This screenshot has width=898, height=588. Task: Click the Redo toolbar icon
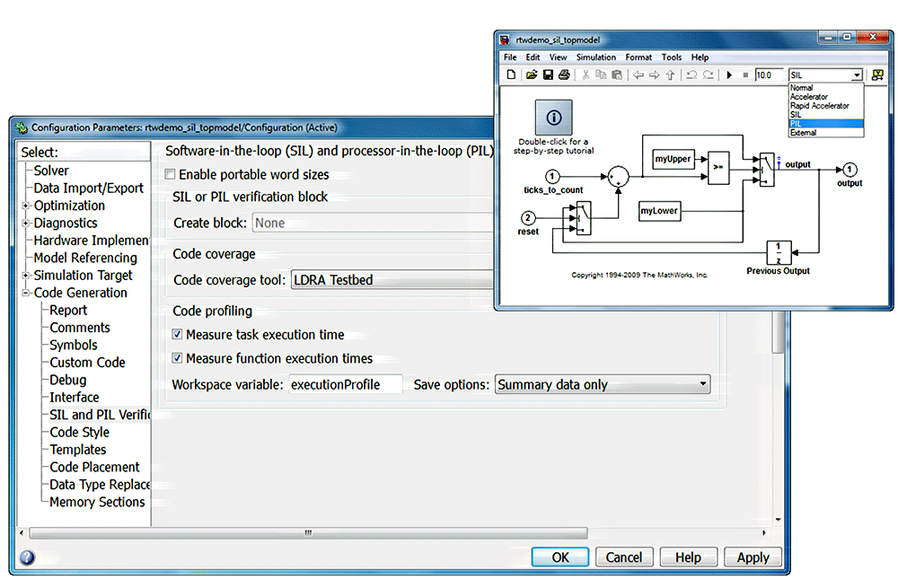[709, 75]
